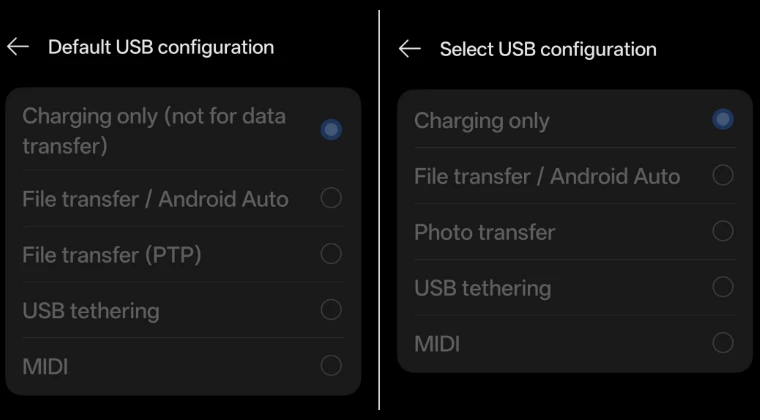Choose File transfer / Android Auto radio in Select panel

pos(723,176)
